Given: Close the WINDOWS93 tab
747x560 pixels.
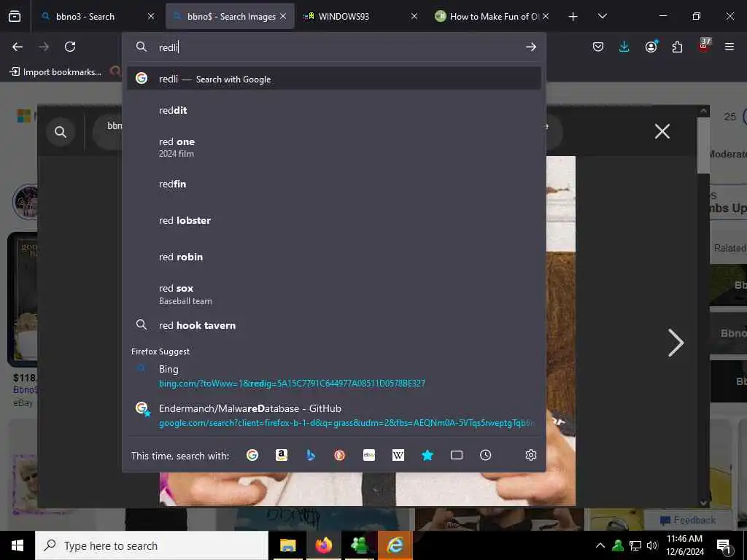Looking at the screenshot, I should click(x=414, y=16).
